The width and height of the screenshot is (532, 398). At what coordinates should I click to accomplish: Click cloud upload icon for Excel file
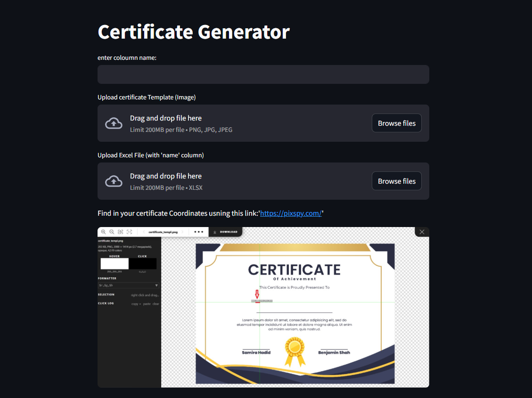114,181
